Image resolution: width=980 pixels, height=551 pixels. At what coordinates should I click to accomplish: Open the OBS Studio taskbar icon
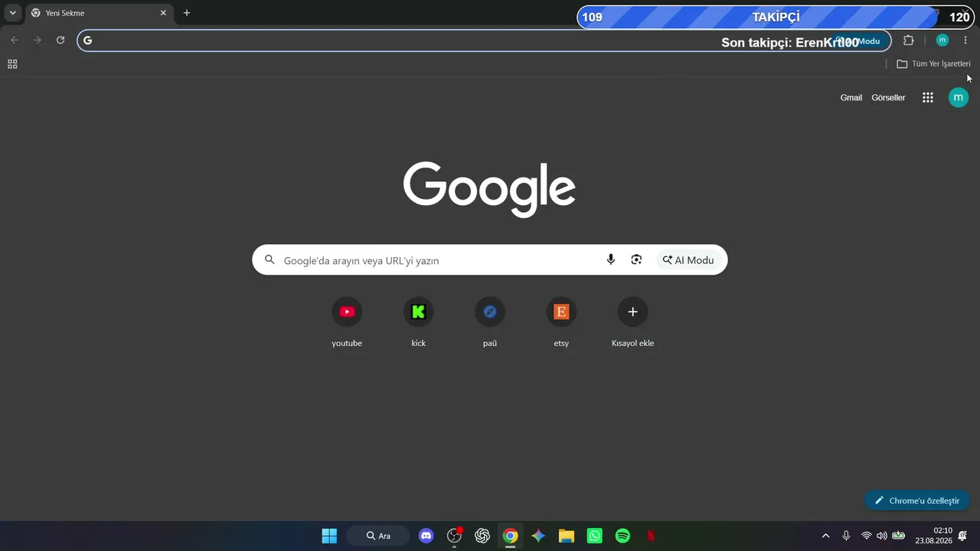click(455, 536)
